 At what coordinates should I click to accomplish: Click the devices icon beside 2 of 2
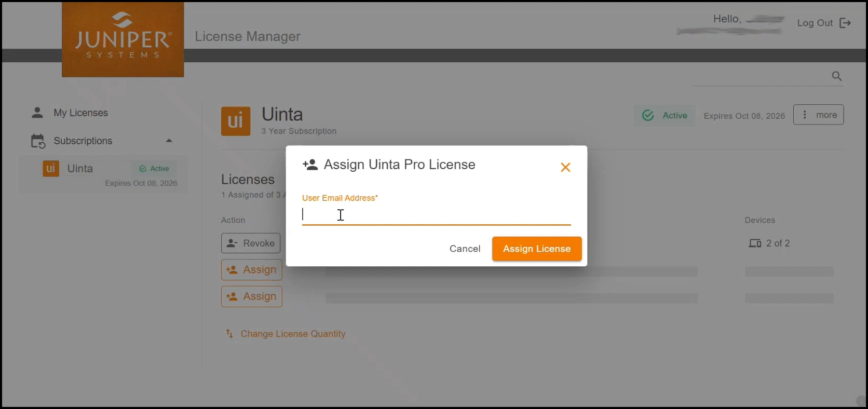755,243
